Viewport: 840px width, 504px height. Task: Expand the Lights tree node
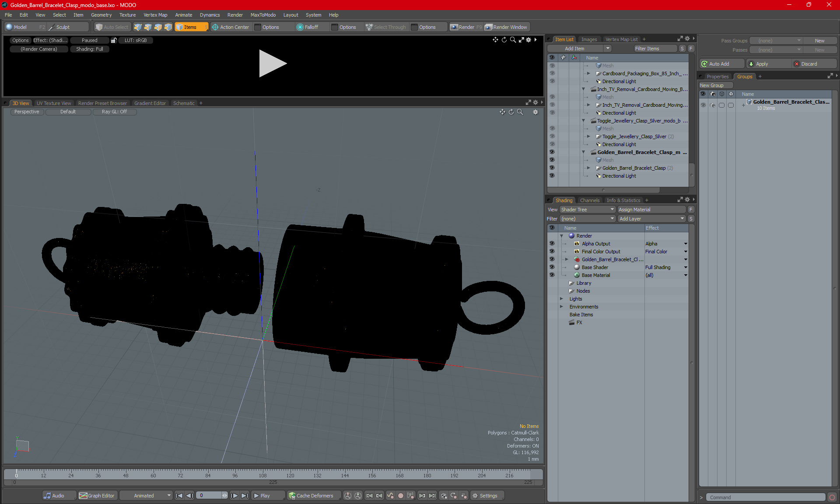pyautogui.click(x=561, y=299)
